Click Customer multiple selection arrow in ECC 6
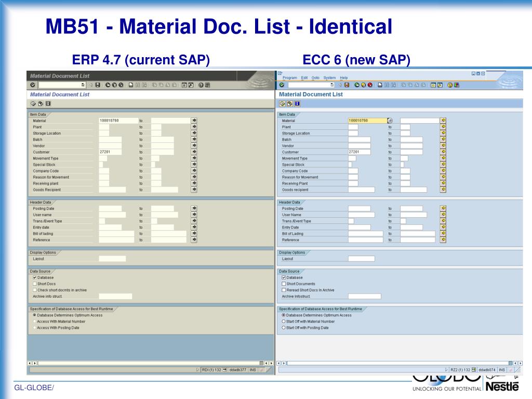Screen dimensions: 532x399 point(443,152)
